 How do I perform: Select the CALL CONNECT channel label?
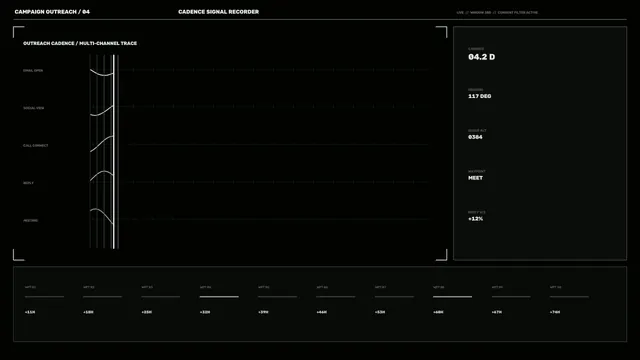tap(36, 146)
